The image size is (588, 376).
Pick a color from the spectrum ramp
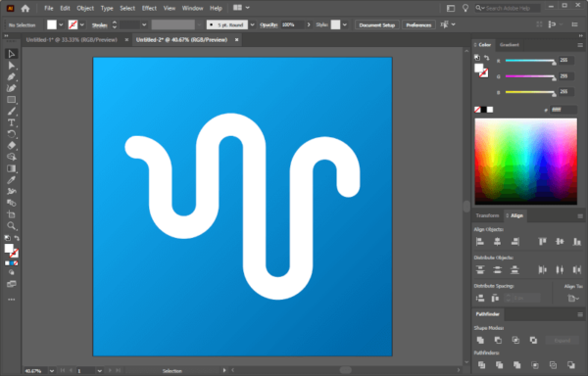(525, 162)
